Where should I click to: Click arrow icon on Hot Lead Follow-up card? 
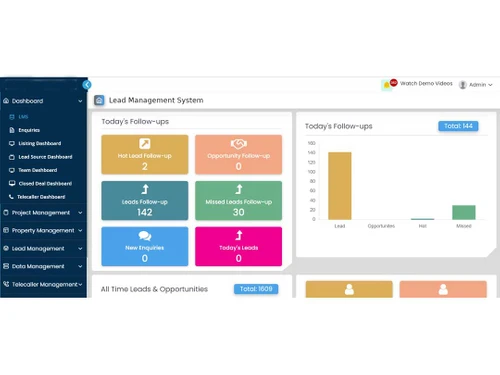(145, 143)
